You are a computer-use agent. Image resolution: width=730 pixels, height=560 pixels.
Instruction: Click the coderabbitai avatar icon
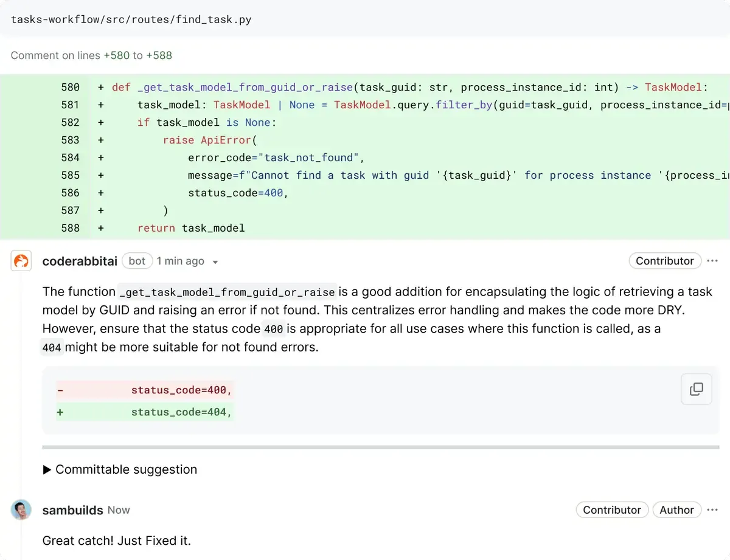point(21,261)
